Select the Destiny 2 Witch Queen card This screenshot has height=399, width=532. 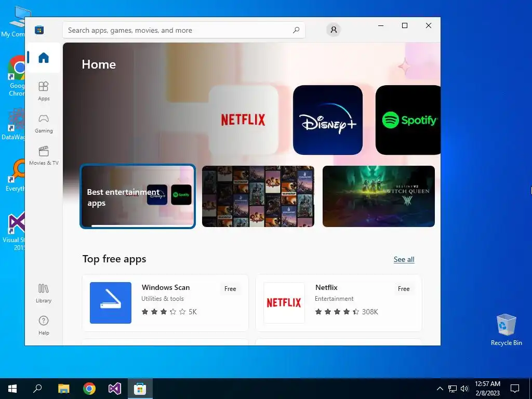click(x=378, y=196)
